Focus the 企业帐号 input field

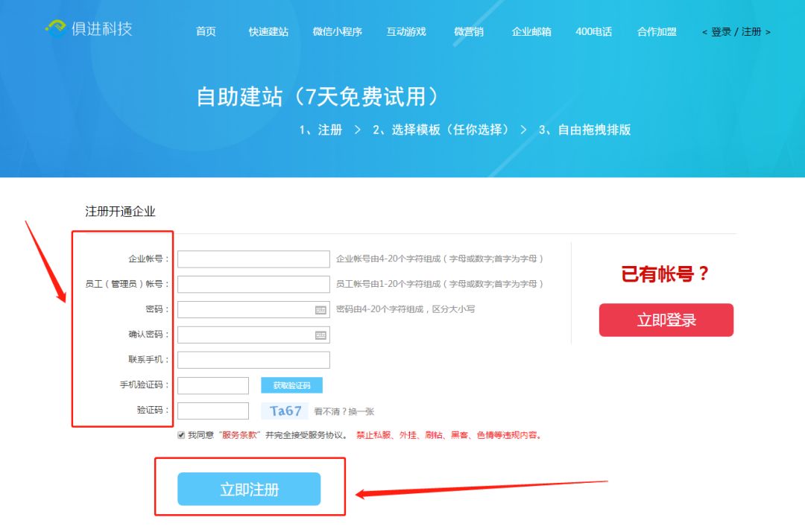point(253,259)
